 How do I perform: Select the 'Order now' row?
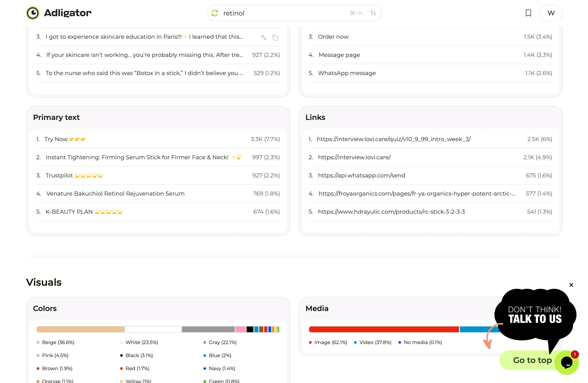point(430,37)
